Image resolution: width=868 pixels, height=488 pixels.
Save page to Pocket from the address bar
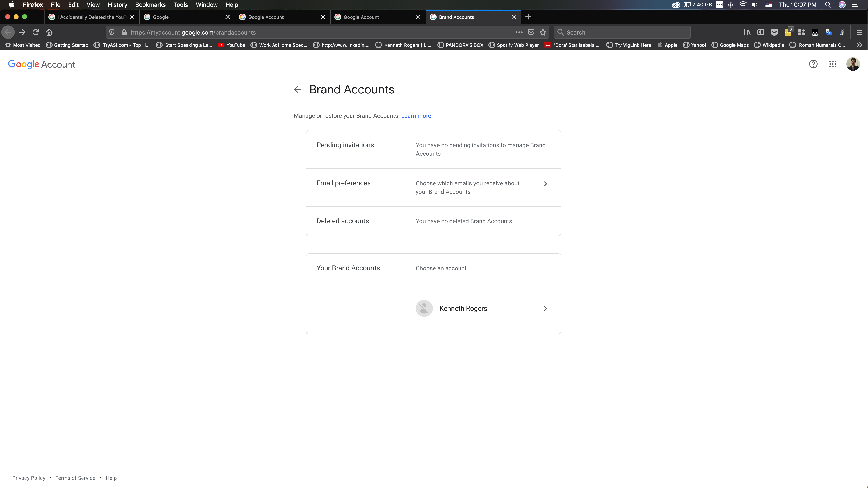[531, 32]
